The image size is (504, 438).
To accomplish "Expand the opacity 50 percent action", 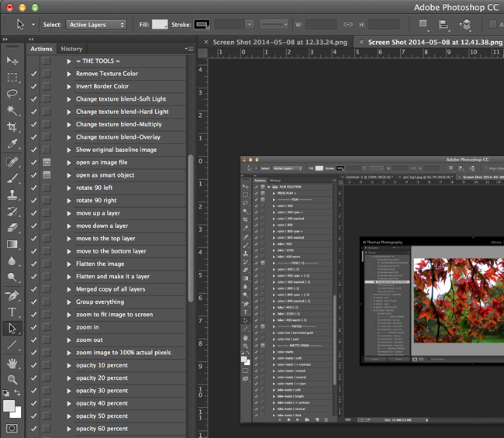I will coord(69,416).
